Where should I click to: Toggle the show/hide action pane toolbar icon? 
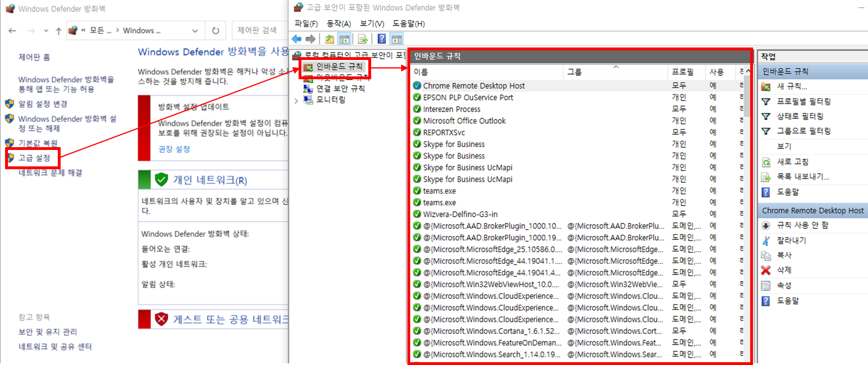(x=397, y=39)
